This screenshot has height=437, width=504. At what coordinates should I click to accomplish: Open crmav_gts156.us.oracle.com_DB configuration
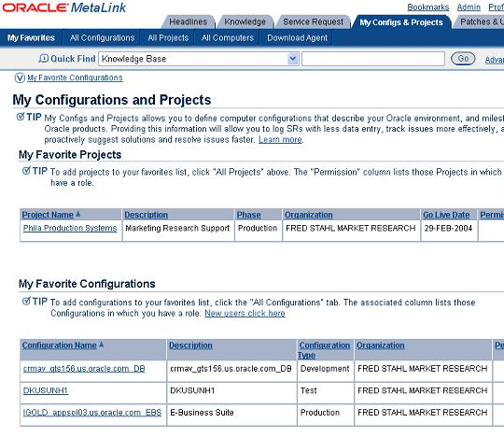(x=84, y=369)
